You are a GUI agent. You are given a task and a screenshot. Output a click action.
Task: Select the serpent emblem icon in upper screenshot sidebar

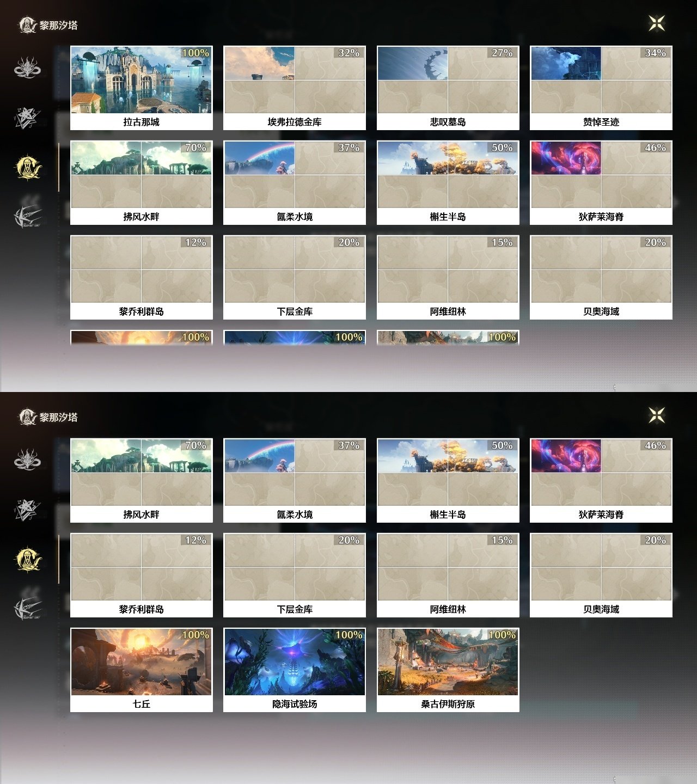(27, 68)
